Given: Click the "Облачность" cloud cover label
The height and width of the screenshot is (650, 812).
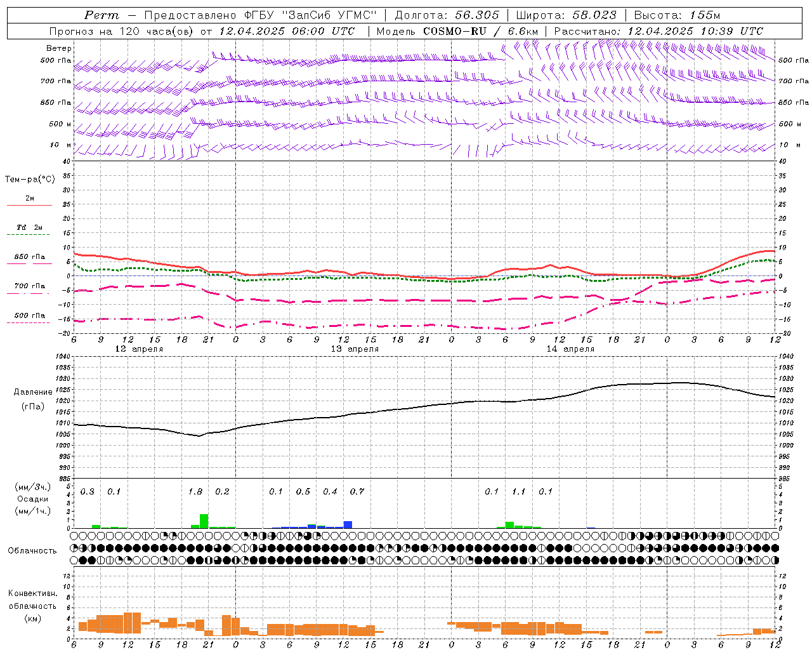Looking at the screenshot, I should pyautogui.click(x=32, y=551).
